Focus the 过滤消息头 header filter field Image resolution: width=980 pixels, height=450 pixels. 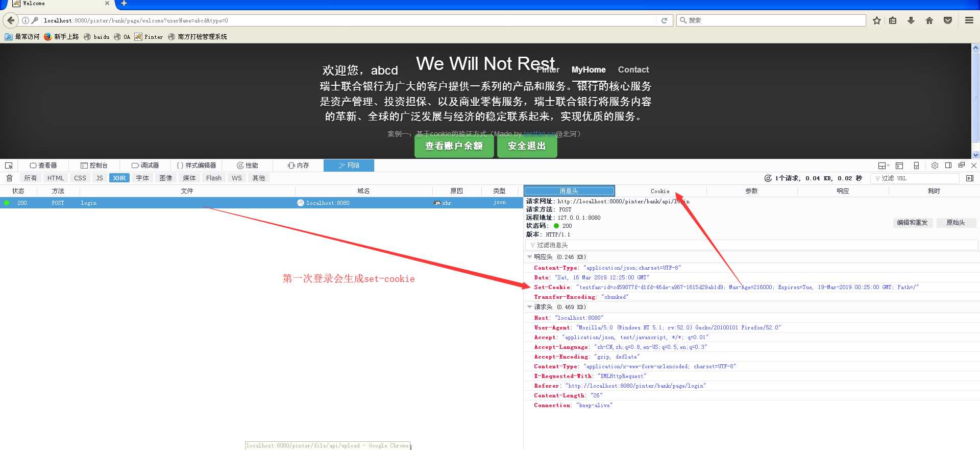coord(751,245)
